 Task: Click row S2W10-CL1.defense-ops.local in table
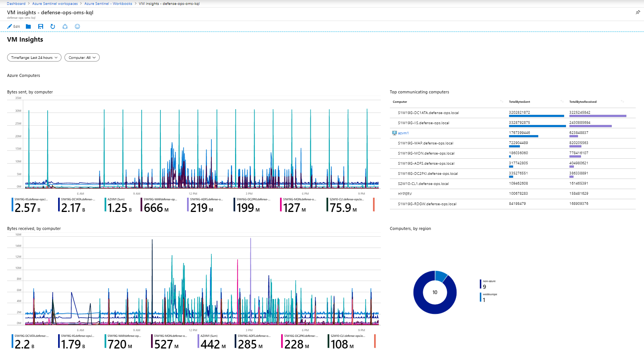[512, 184]
